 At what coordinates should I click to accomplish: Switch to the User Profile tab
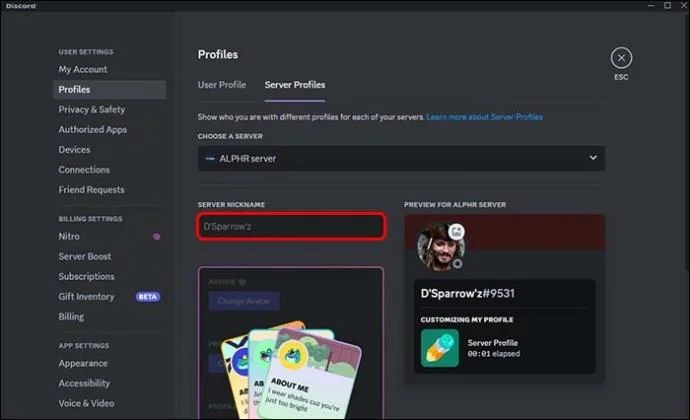pos(222,85)
